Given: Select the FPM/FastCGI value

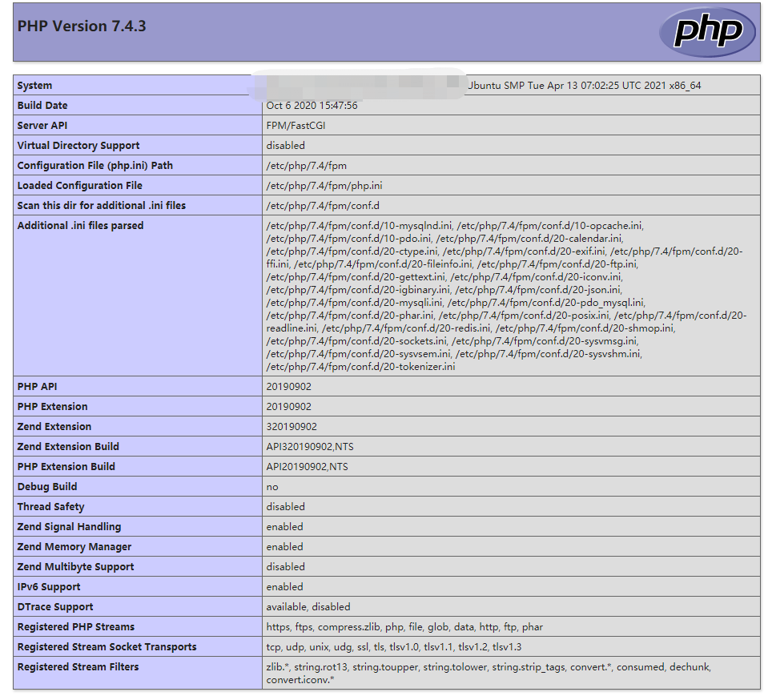Looking at the screenshot, I should point(296,126).
